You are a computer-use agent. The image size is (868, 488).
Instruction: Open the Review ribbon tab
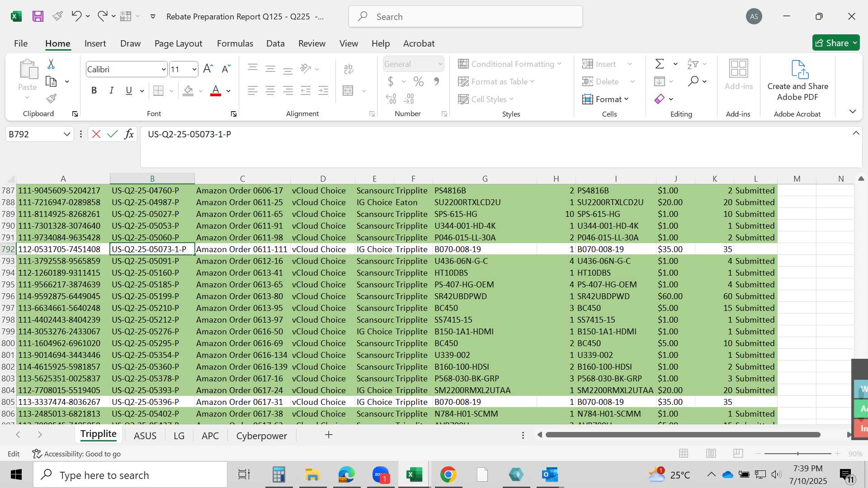311,43
